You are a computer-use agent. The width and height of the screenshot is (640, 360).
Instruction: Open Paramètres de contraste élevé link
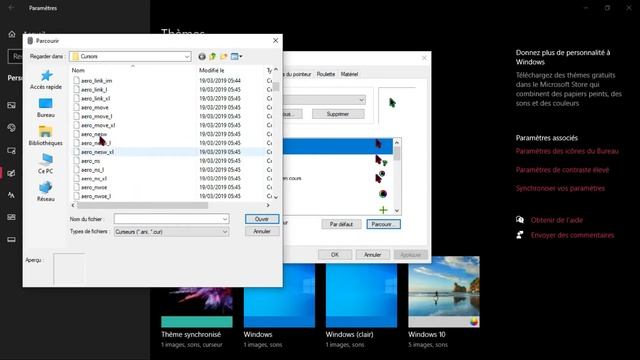[x=562, y=170]
